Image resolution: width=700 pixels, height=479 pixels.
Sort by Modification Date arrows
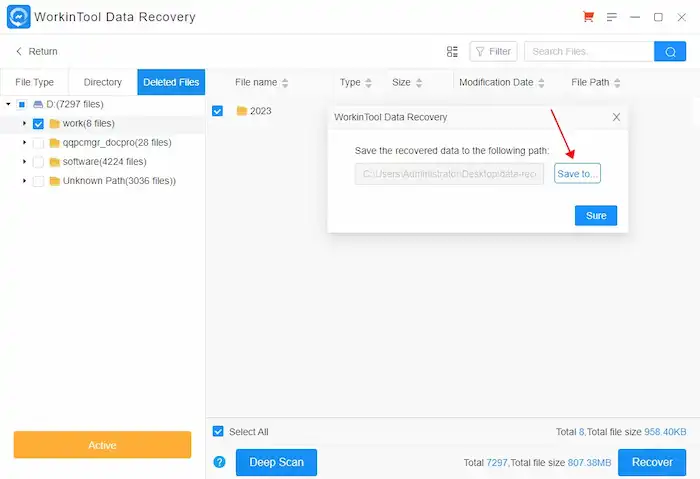click(541, 83)
